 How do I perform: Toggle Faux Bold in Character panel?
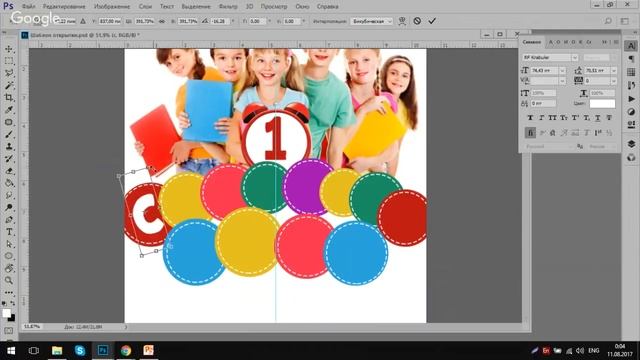click(x=530, y=118)
